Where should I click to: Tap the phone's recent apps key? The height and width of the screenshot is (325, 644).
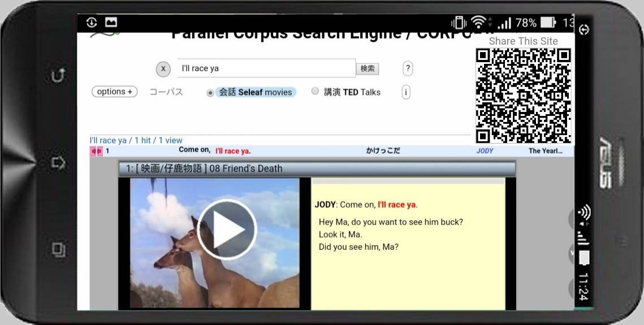tap(59, 249)
